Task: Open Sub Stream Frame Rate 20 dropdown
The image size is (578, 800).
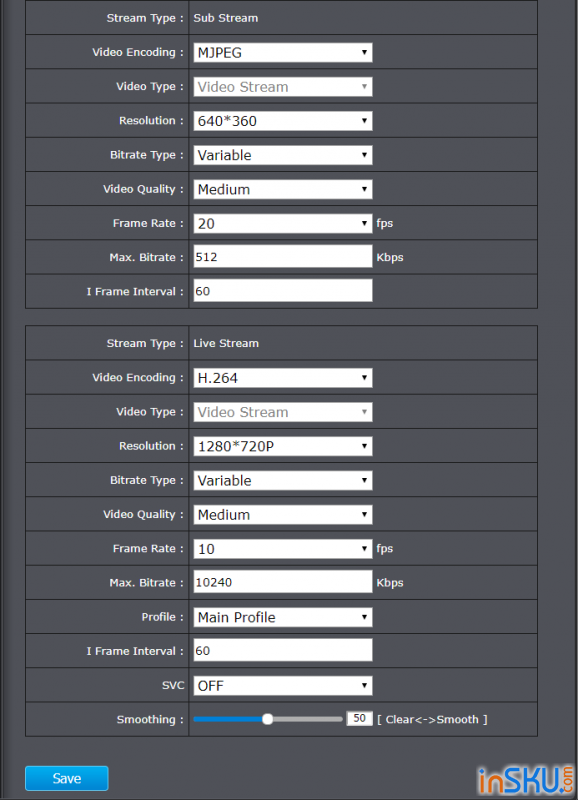Action: [x=283, y=223]
